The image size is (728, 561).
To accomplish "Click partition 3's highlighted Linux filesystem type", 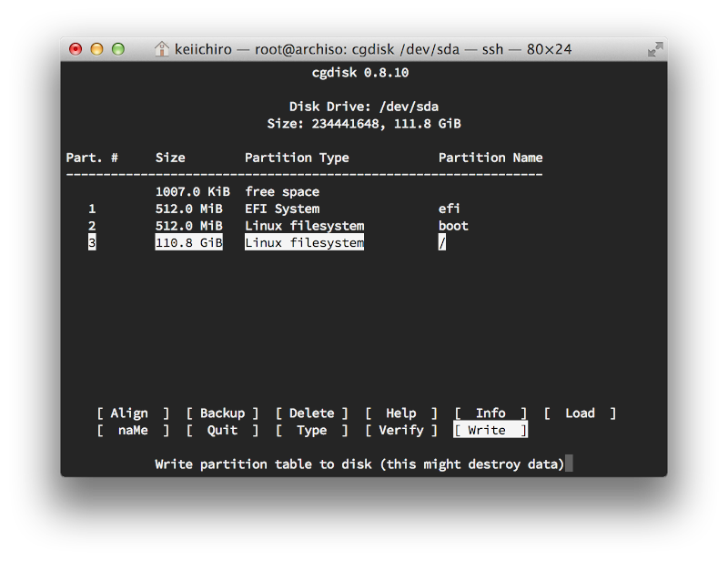I will (x=305, y=242).
